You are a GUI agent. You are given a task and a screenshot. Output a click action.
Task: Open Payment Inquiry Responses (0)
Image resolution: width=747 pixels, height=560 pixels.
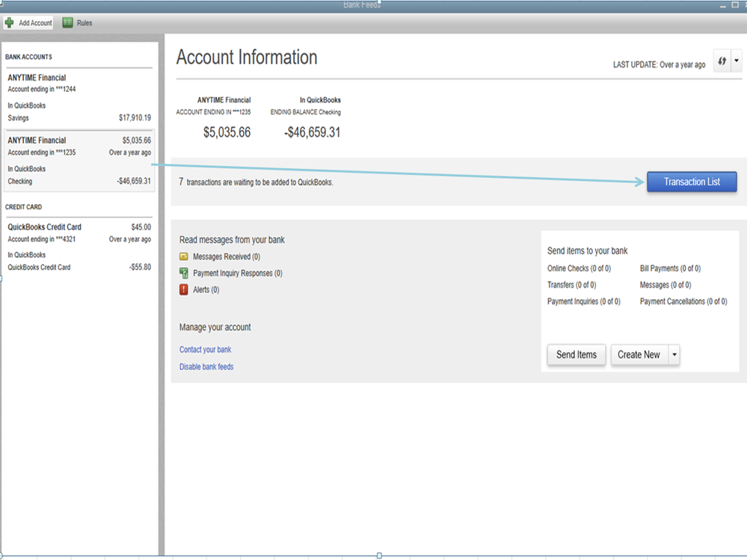click(238, 274)
